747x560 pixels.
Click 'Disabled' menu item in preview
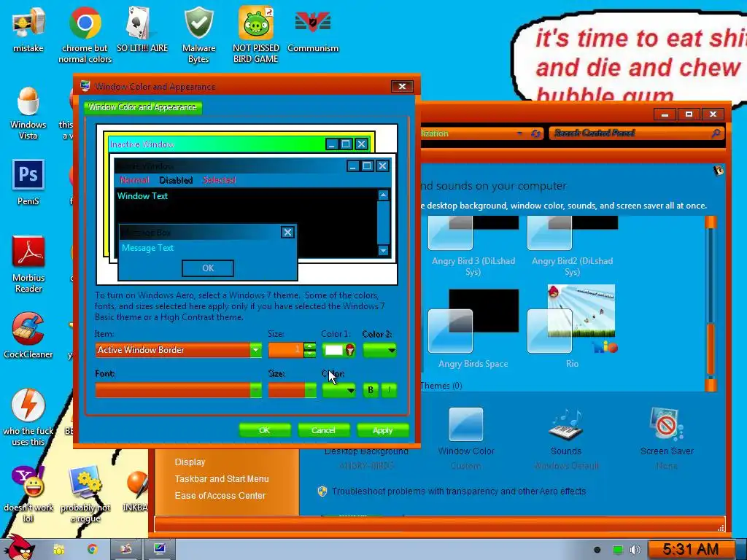pyautogui.click(x=176, y=180)
